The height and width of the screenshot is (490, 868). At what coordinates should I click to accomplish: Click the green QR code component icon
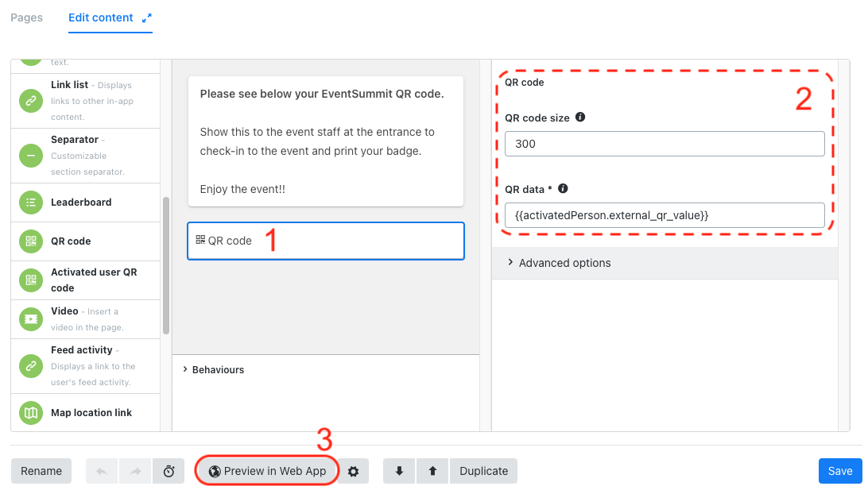pyautogui.click(x=31, y=241)
